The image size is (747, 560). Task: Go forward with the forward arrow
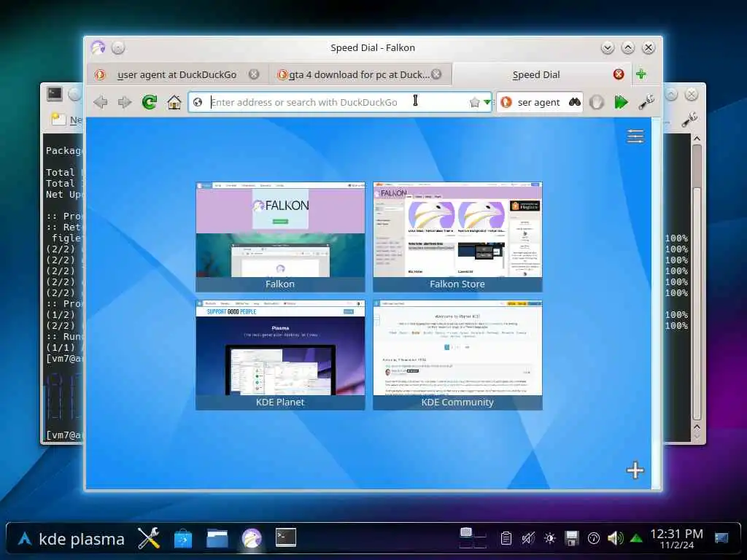coord(125,102)
